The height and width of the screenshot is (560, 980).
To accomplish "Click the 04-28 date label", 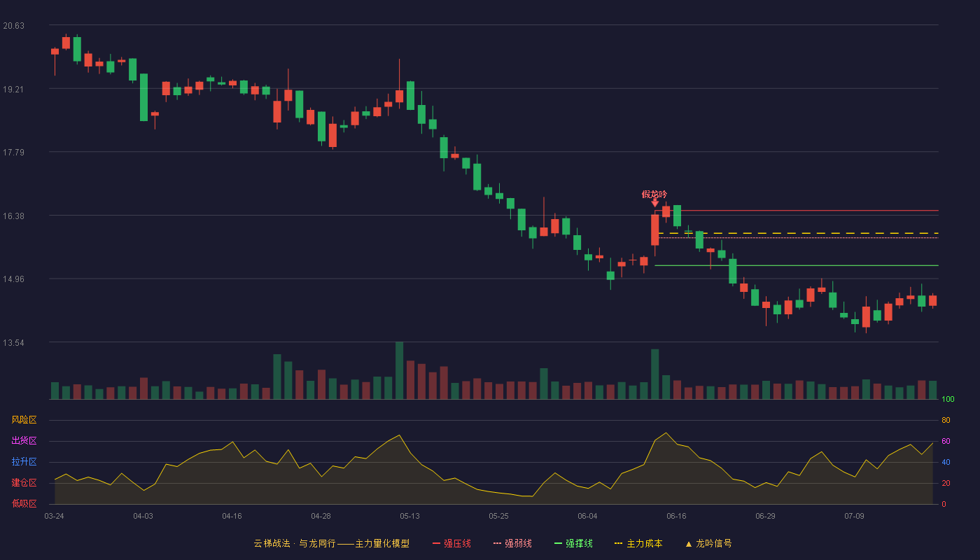I will click(x=321, y=516).
